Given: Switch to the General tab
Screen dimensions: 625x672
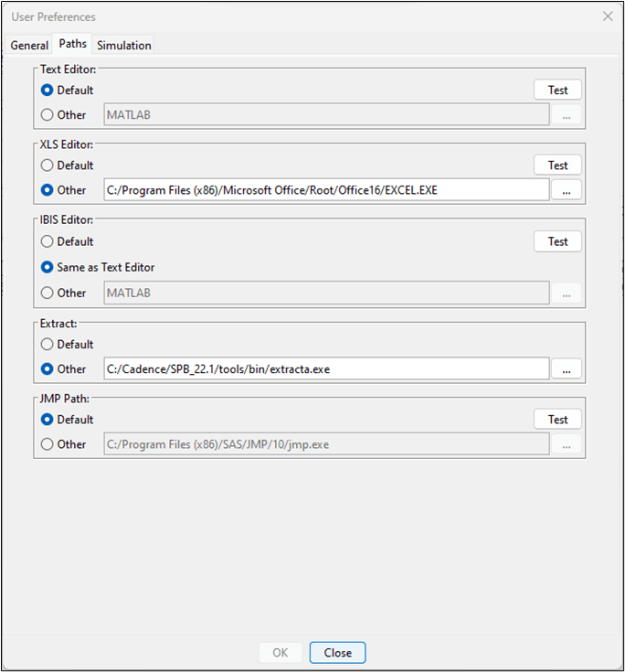Looking at the screenshot, I should click(x=29, y=45).
